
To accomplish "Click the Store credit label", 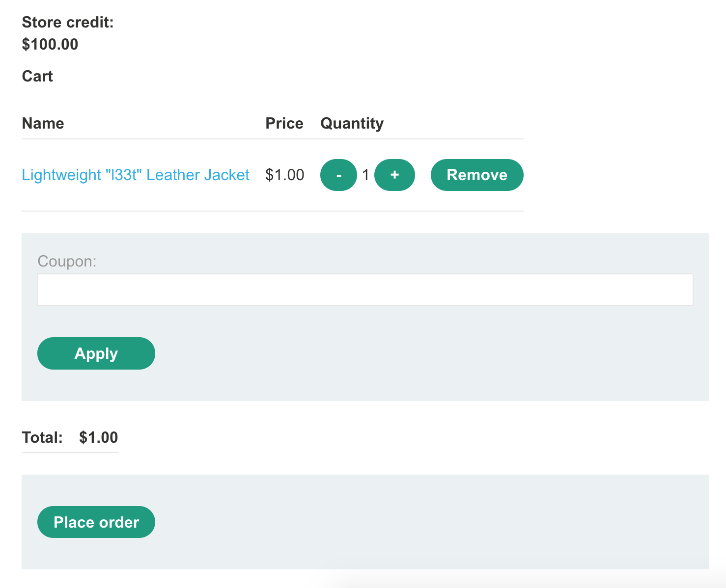I will pos(68,23).
